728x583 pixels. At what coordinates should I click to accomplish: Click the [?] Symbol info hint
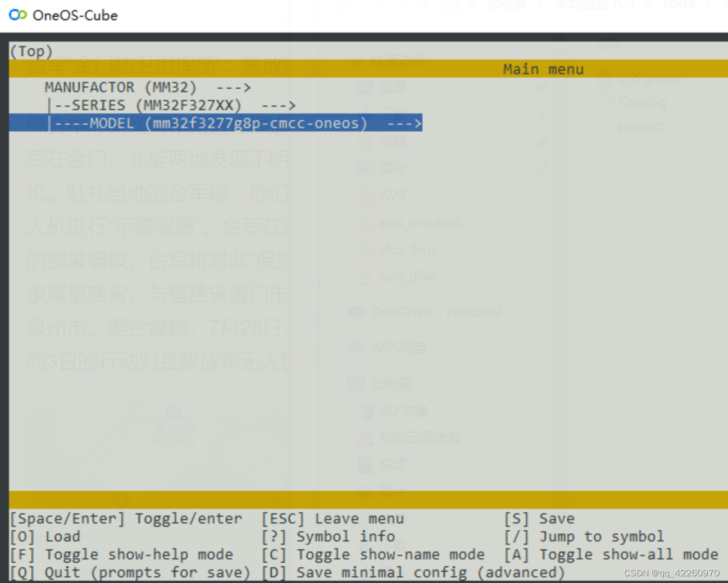[x=328, y=536]
